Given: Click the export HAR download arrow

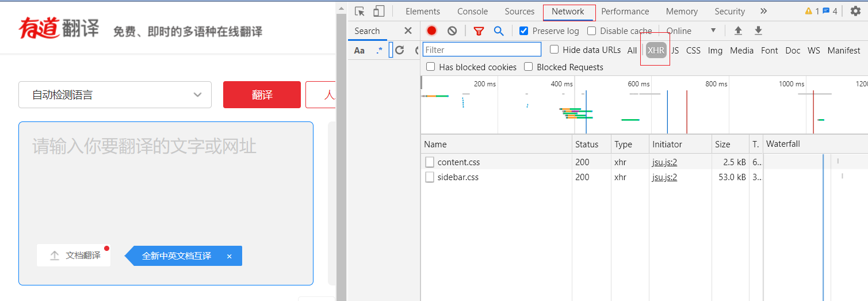Looking at the screenshot, I should click(x=758, y=31).
